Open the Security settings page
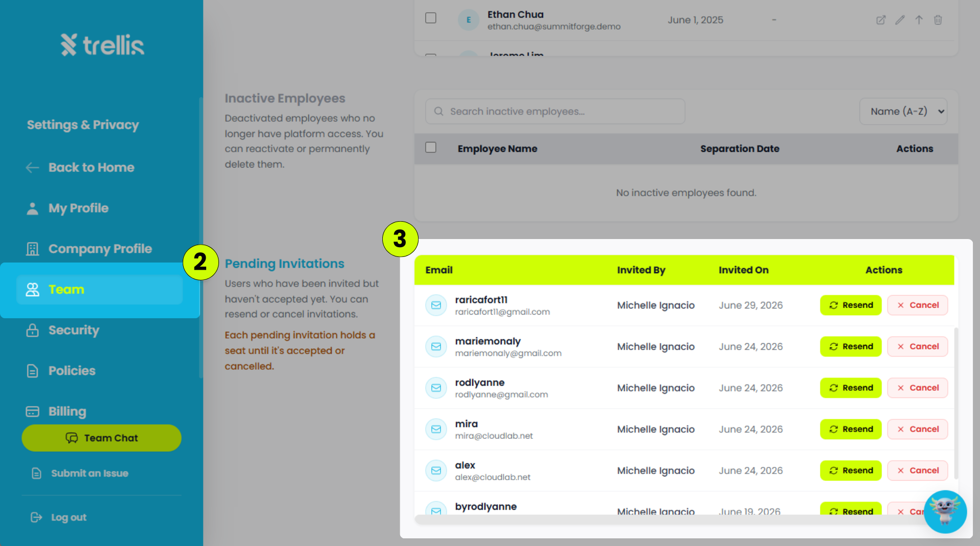This screenshot has width=980, height=546. pyautogui.click(x=62, y=330)
